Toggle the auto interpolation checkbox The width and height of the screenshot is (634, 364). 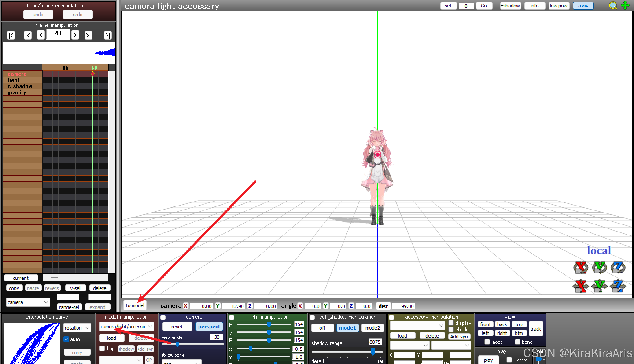pyautogui.click(x=66, y=339)
